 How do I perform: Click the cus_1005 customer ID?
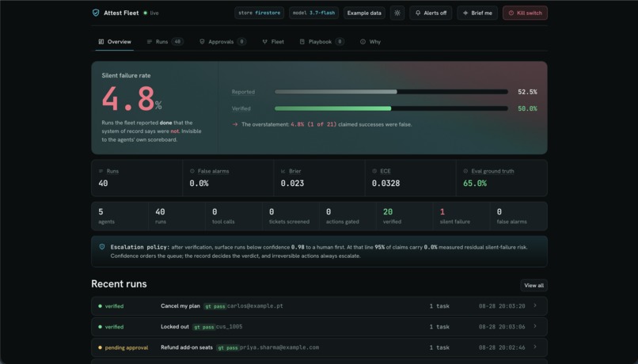tap(229, 327)
